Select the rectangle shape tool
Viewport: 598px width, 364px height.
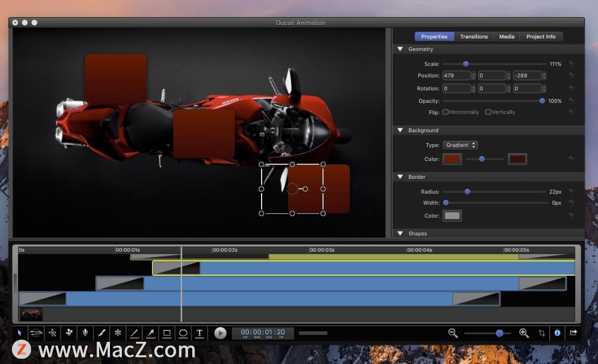click(x=167, y=333)
